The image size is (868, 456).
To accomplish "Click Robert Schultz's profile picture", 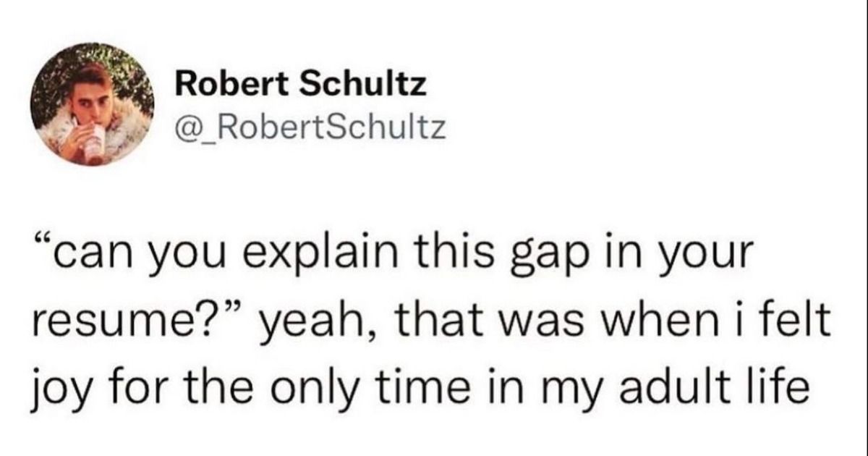I will click(x=93, y=104).
